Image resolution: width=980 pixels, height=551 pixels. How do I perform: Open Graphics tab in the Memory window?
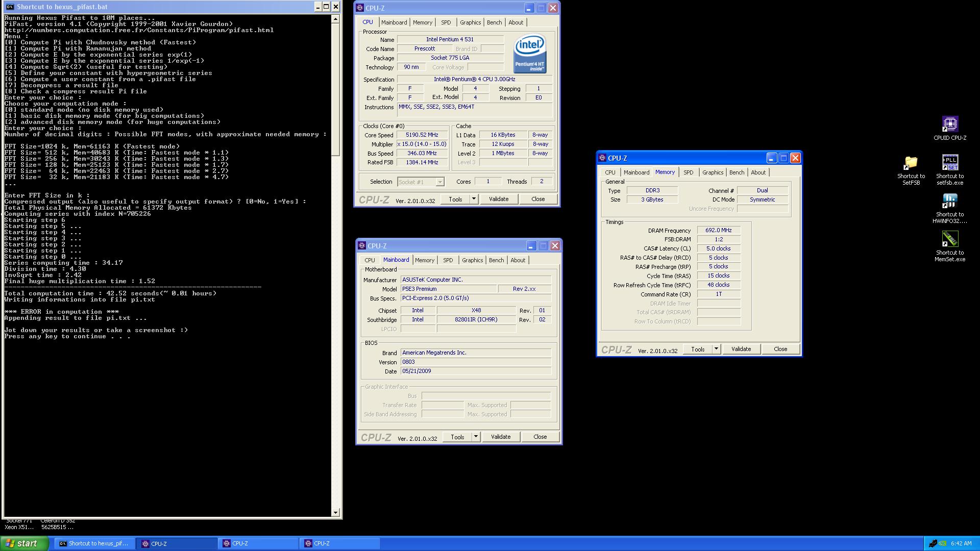click(x=713, y=172)
